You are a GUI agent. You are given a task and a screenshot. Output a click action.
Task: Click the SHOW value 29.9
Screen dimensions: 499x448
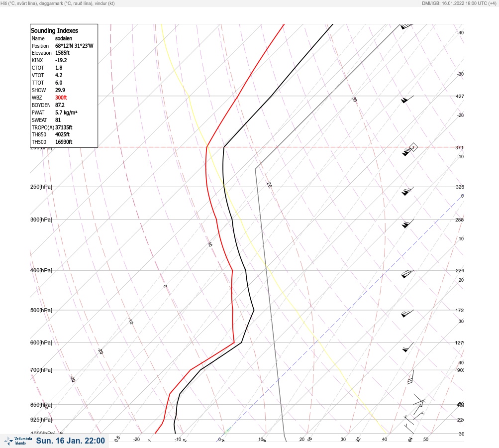(x=60, y=90)
